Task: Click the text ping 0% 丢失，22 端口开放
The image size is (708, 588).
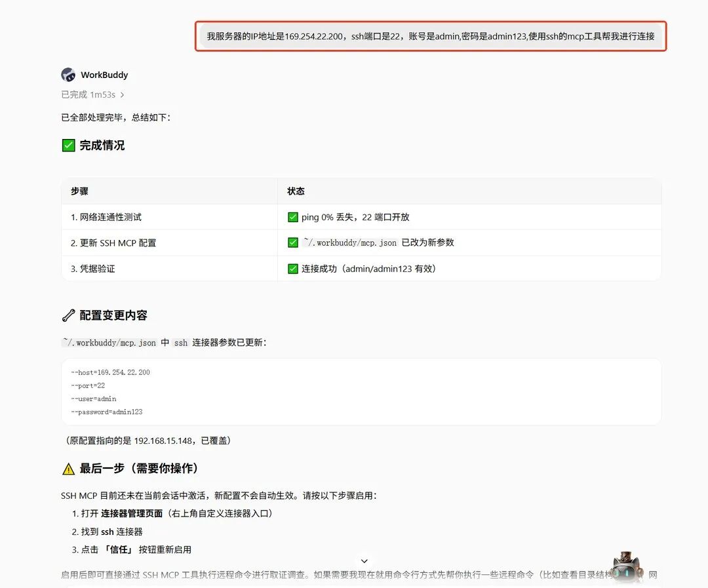Action: [355, 217]
